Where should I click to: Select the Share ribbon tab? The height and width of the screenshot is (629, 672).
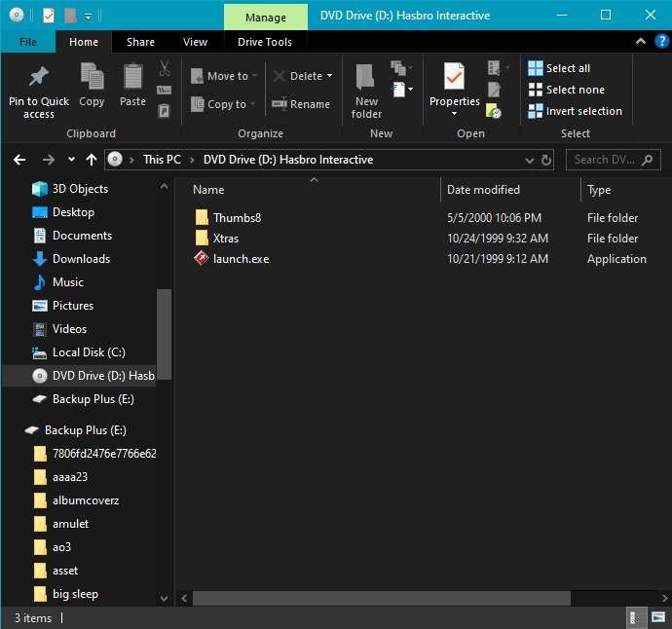pos(140,42)
